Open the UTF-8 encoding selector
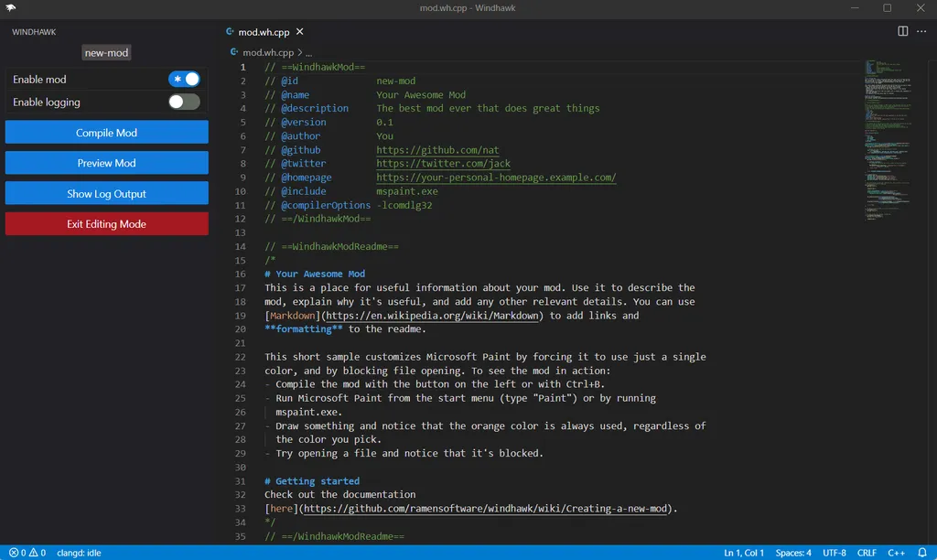937x560 pixels. point(835,553)
